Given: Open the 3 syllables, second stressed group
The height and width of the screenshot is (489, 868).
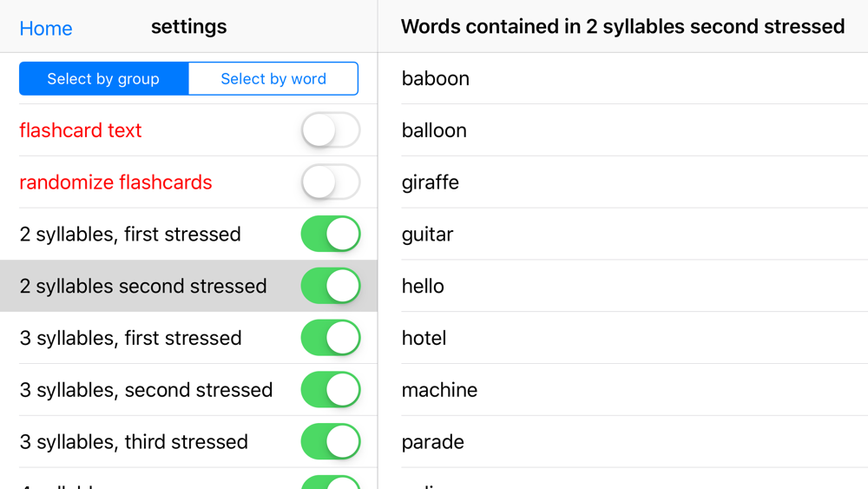Looking at the screenshot, I should 146,390.
